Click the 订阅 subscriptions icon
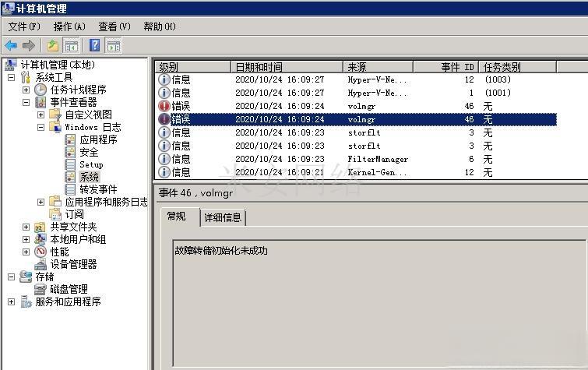This screenshot has height=370, width=588. coord(55,214)
